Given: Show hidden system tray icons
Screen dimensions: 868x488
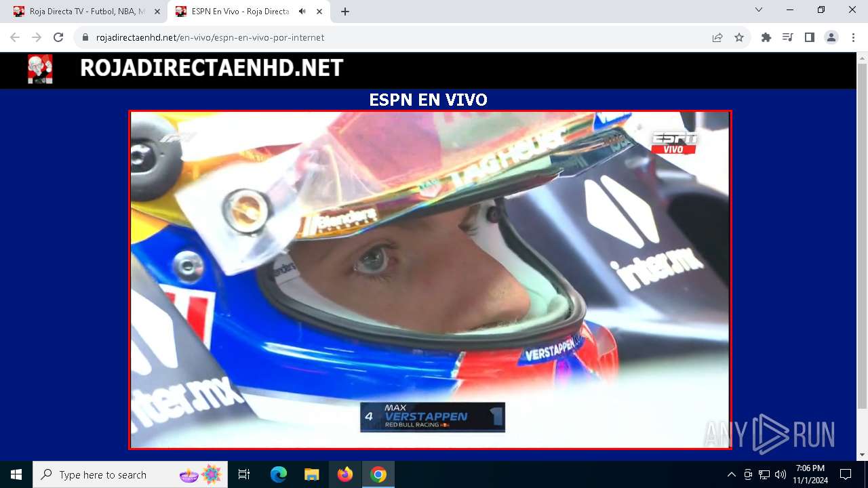Looking at the screenshot, I should [x=731, y=474].
